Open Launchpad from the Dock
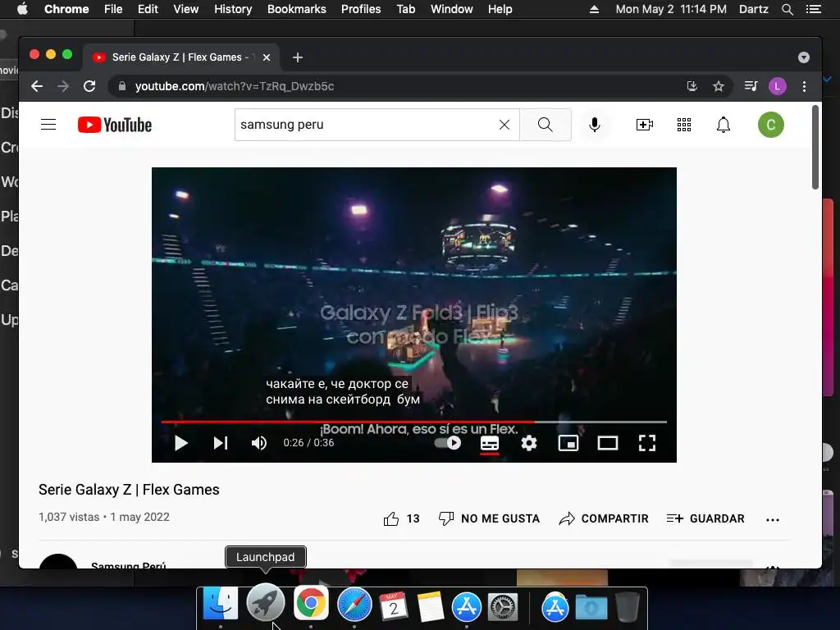Image resolution: width=840 pixels, height=630 pixels. [265, 603]
